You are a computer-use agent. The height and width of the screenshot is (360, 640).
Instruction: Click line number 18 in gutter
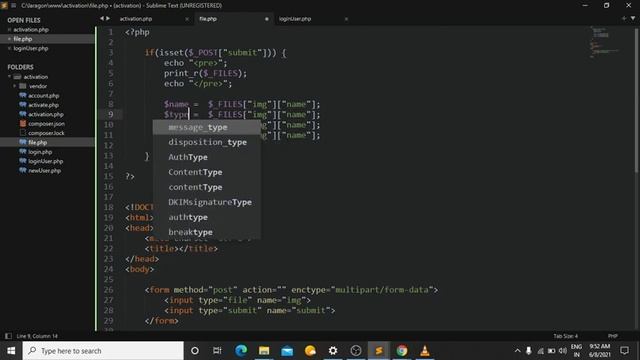pos(108,207)
